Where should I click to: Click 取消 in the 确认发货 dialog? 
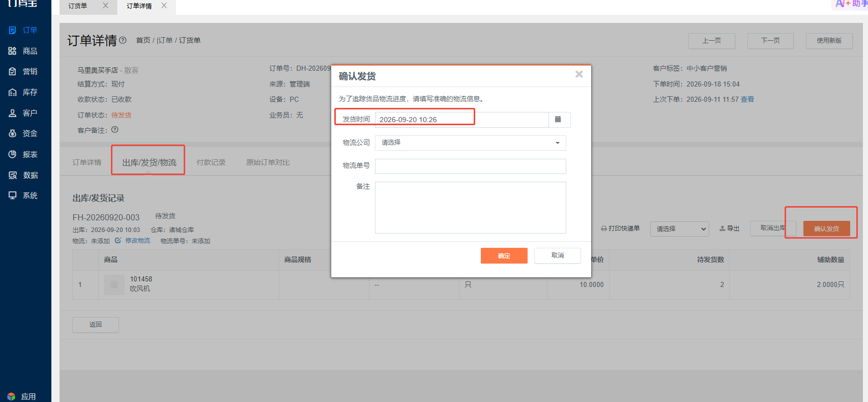pos(558,255)
